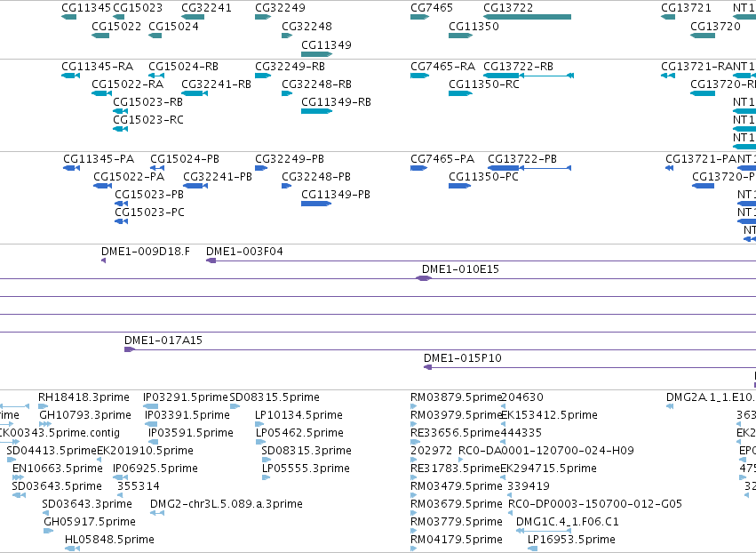The width and height of the screenshot is (756, 553).
Task: Click the CG15023-PC protein label
Action: tap(149, 212)
